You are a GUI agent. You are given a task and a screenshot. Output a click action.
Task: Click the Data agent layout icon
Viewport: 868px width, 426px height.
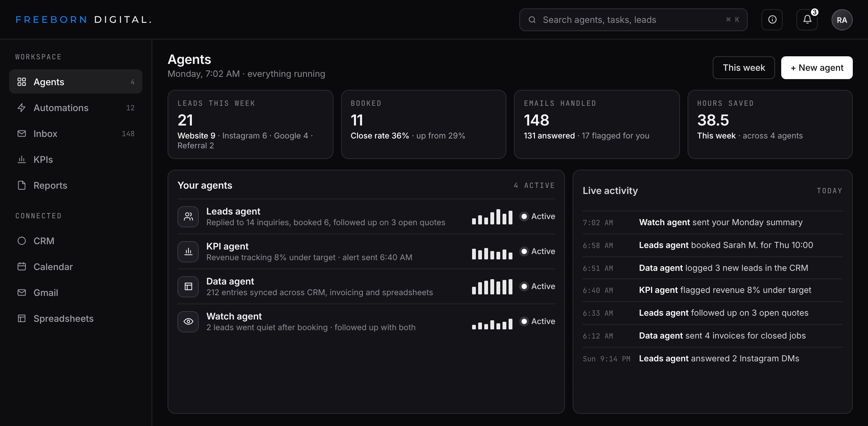[x=188, y=287]
